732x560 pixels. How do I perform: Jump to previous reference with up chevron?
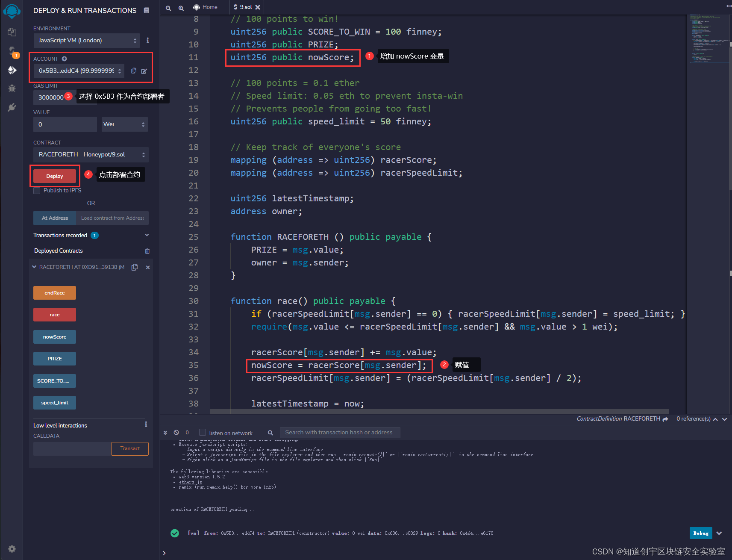point(716,419)
